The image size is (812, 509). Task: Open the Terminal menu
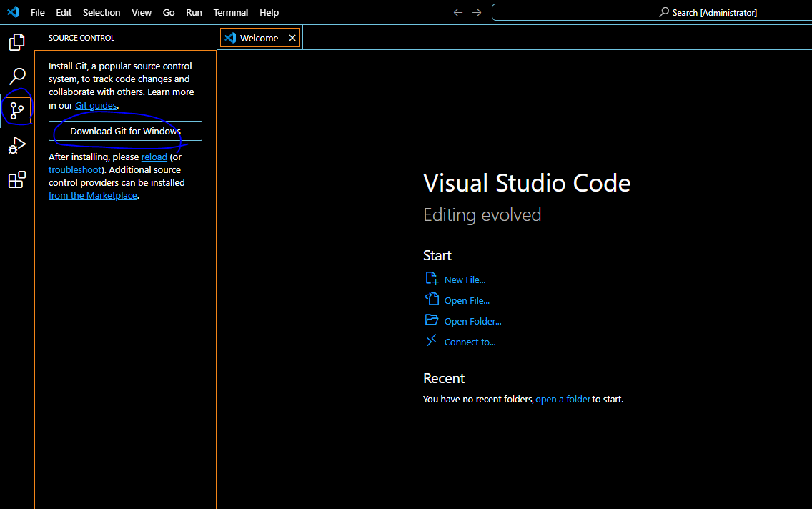[x=230, y=12]
